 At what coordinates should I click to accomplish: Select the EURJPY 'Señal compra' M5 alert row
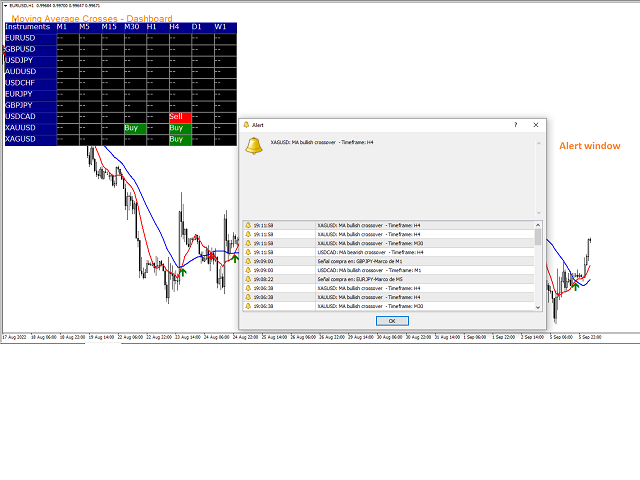coord(389,279)
